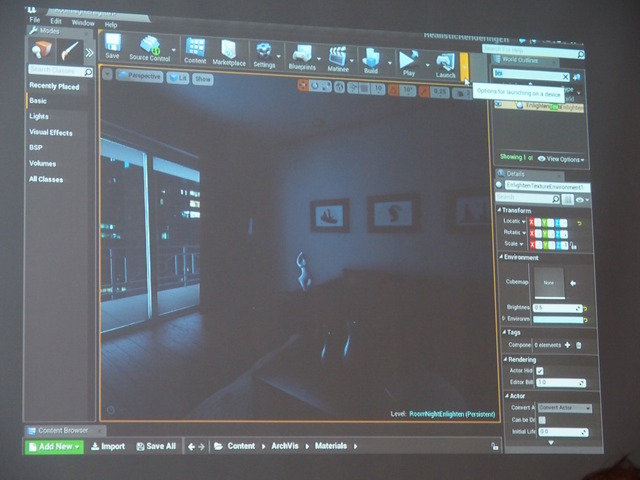Expand View Options in World Outliner
640x480 pixels.
pyautogui.click(x=562, y=159)
